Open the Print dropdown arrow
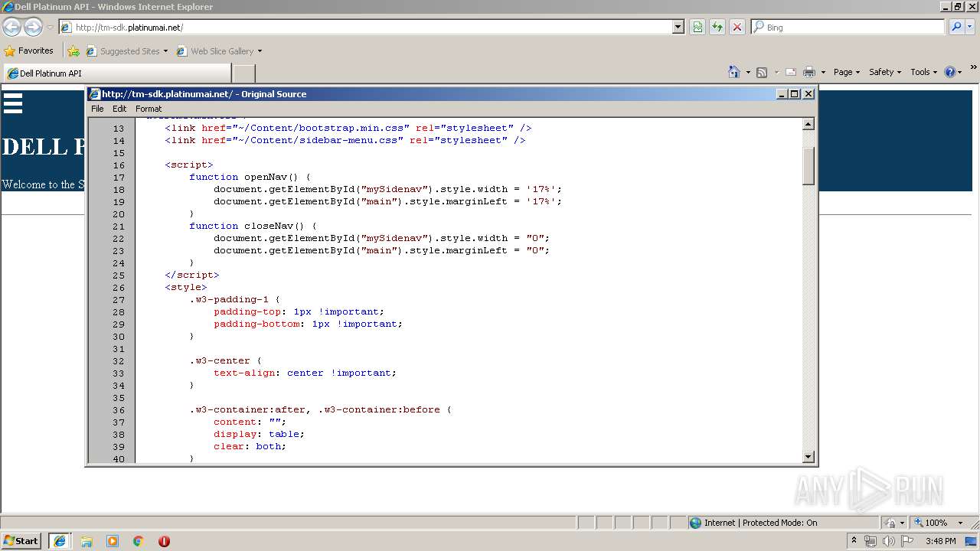Screen dimensions: 980x551 [x=823, y=72]
